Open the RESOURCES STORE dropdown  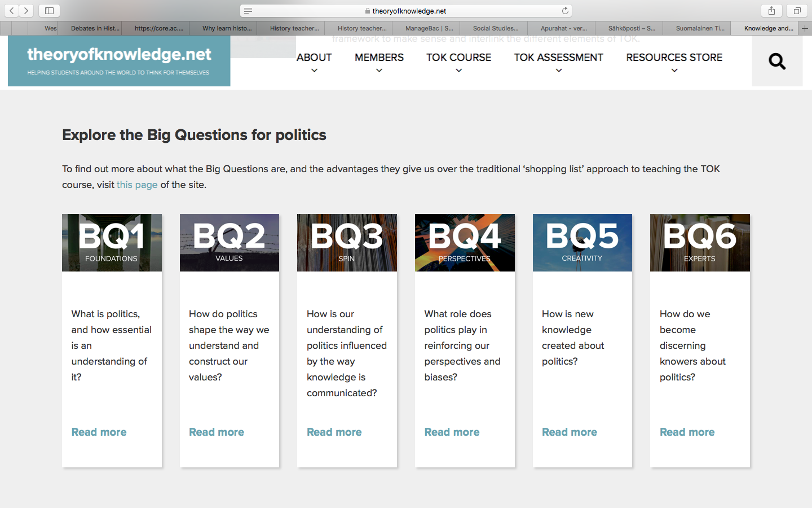674,62
